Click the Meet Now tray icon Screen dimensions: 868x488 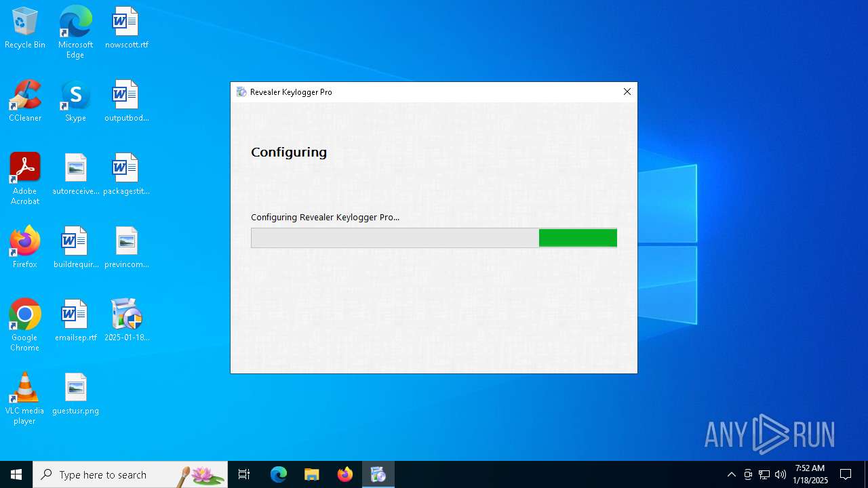748,474
